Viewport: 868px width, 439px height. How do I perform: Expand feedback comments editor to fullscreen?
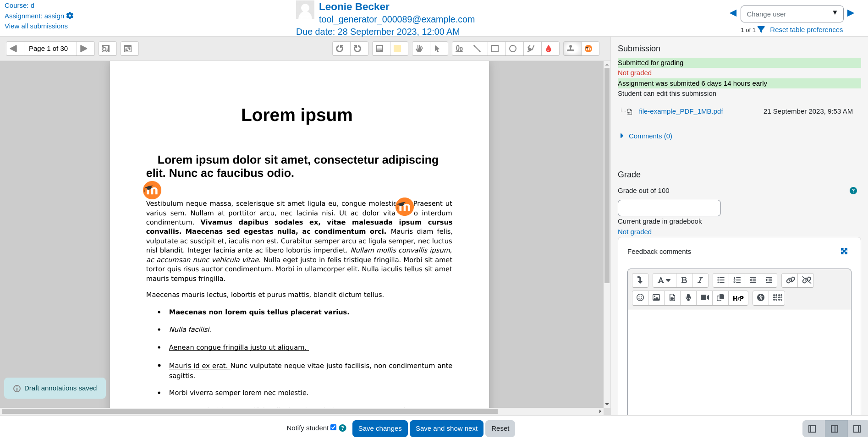844,251
